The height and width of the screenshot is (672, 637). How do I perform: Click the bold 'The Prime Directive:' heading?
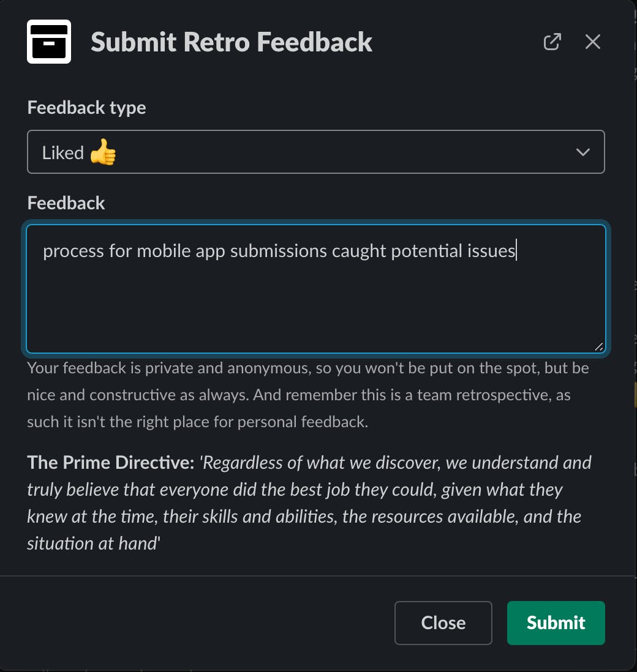pyautogui.click(x=111, y=463)
